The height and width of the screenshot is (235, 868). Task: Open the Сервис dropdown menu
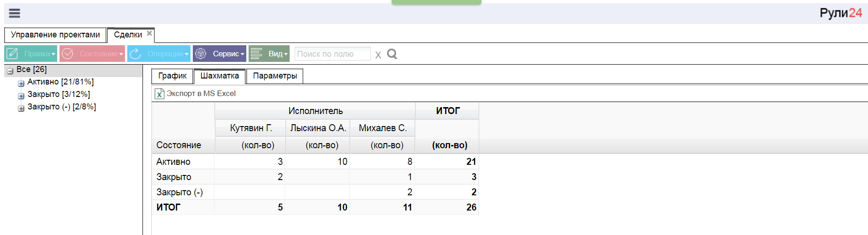220,54
